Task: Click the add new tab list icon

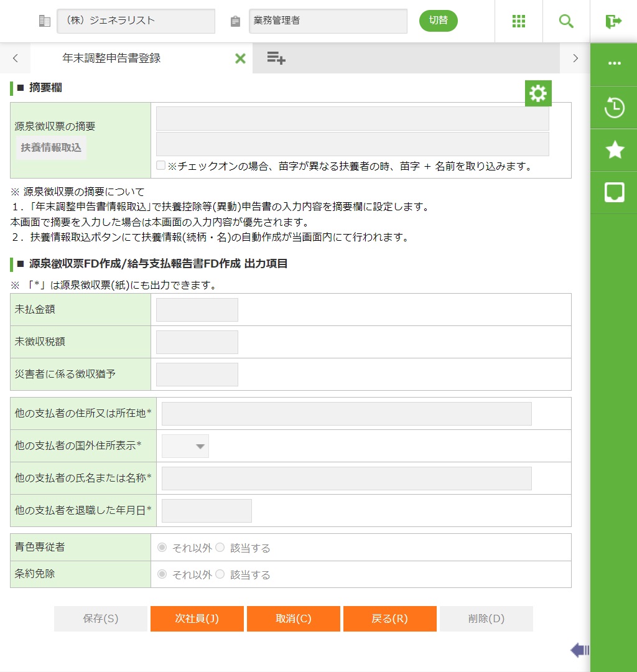Action: coord(276,58)
